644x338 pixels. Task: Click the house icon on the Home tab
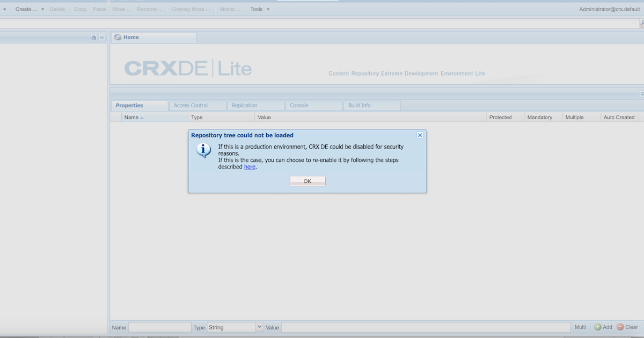pyautogui.click(x=117, y=37)
